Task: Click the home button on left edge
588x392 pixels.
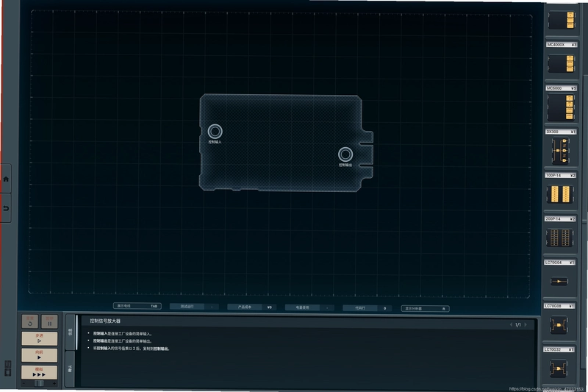Action: point(6,179)
